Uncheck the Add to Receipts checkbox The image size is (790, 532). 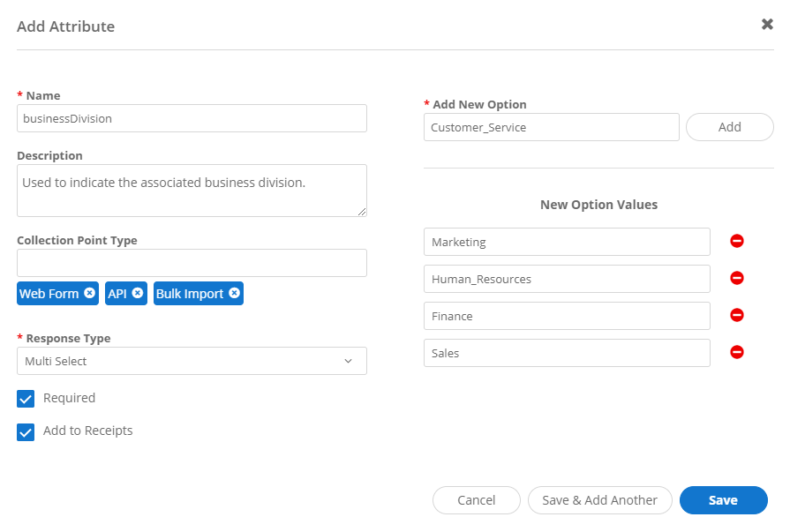(26, 431)
